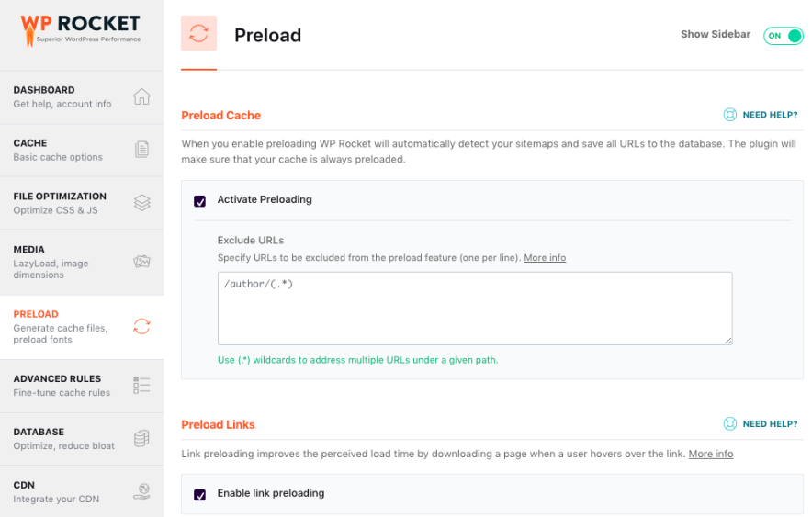
Task: Click the Preload header refresh icon
Action: [x=198, y=35]
